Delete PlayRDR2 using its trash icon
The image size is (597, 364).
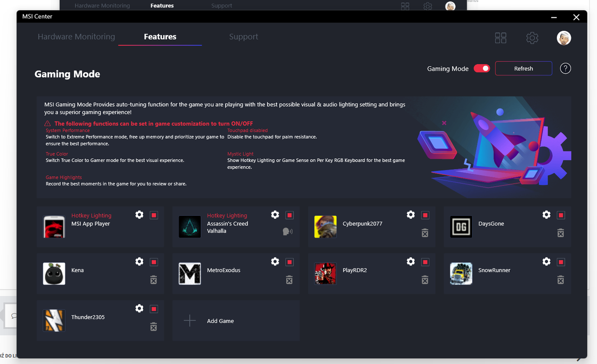(425, 280)
